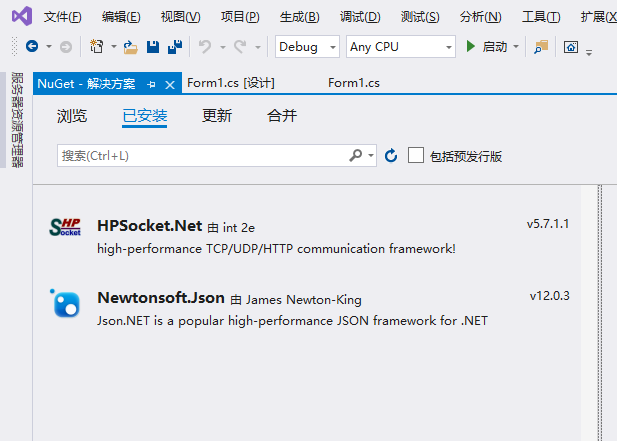Open the back navigation history dropdown
The height and width of the screenshot is (441, 617).
pyautogui.click(x=49, y=47)
